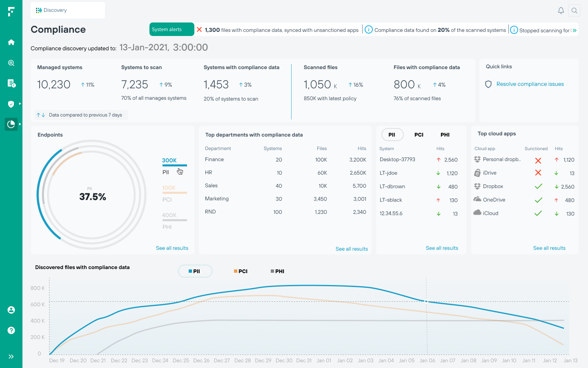Viewport: 588px width, 368px height.
Task: Open the user account sidebar icon
Action: tap(11, 310)
